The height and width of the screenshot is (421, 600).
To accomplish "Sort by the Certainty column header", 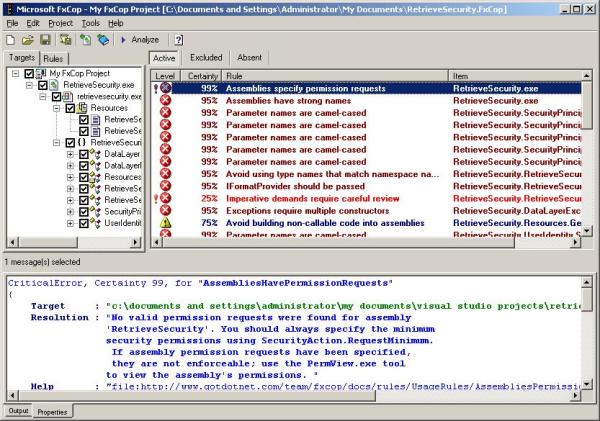I will (202, 76).
